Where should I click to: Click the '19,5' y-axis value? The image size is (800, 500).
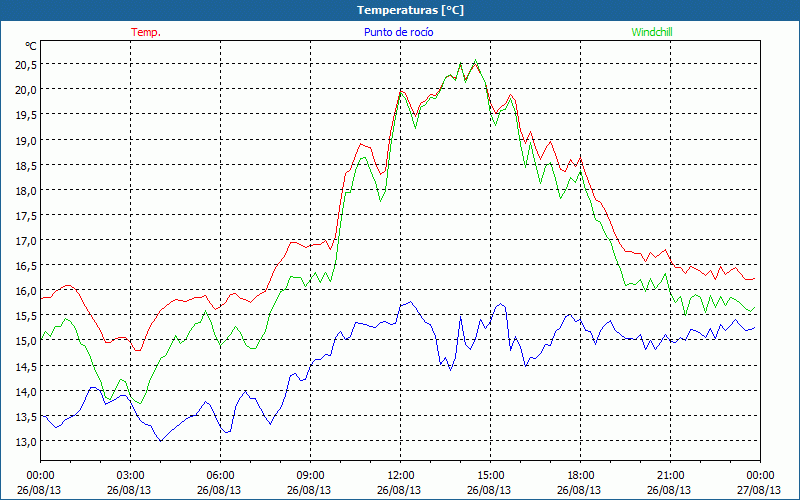tap(27, 115)
